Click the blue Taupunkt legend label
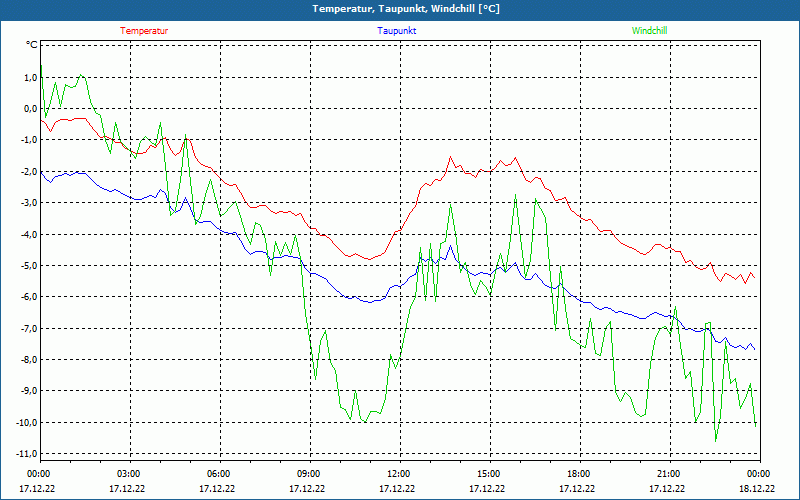Image resolution: width=800 pixels, height=500 pixels. tap(396, 31)
